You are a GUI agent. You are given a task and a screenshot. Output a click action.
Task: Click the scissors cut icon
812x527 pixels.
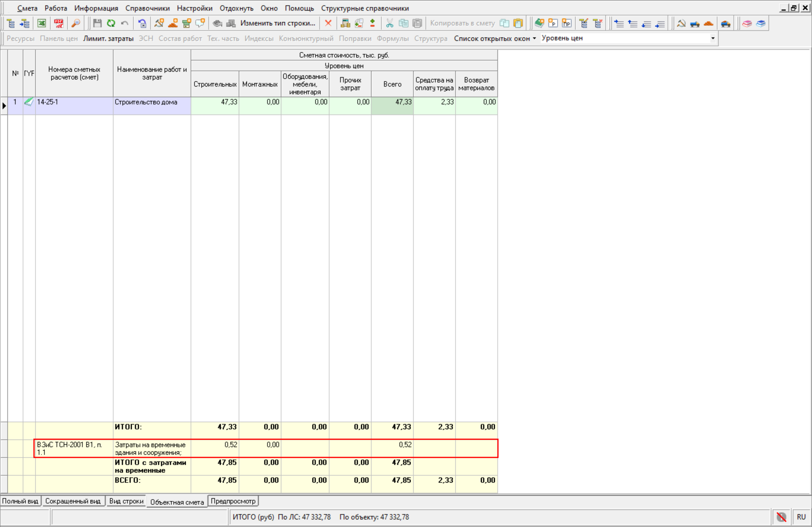click(390, 23)
